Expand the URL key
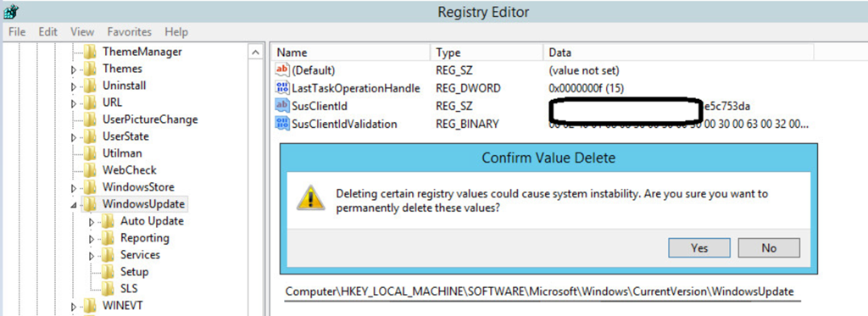The height and width of the screenshot is (316, 868). click(x=75, y=103)
